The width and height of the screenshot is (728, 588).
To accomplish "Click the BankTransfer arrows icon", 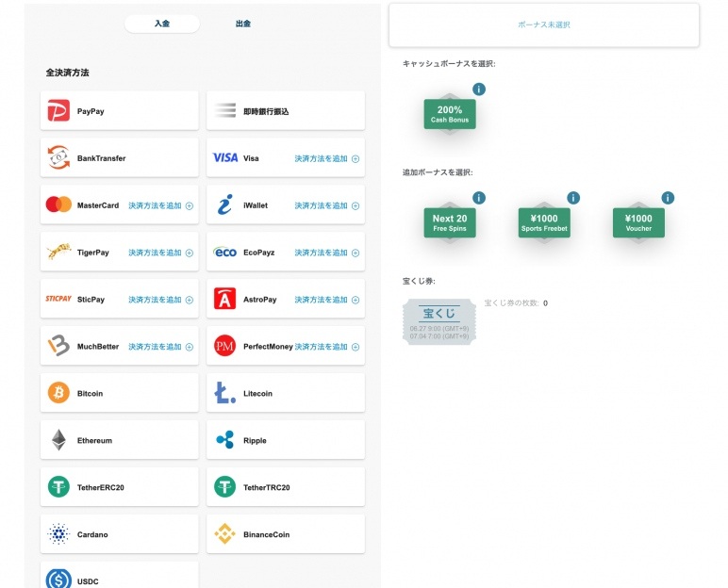I will (x=58, y=157).
